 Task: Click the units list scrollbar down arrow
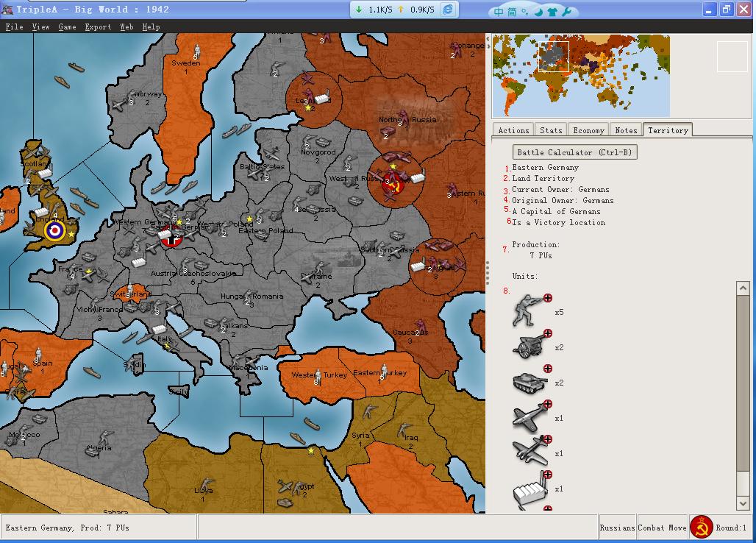coord(743,503)
